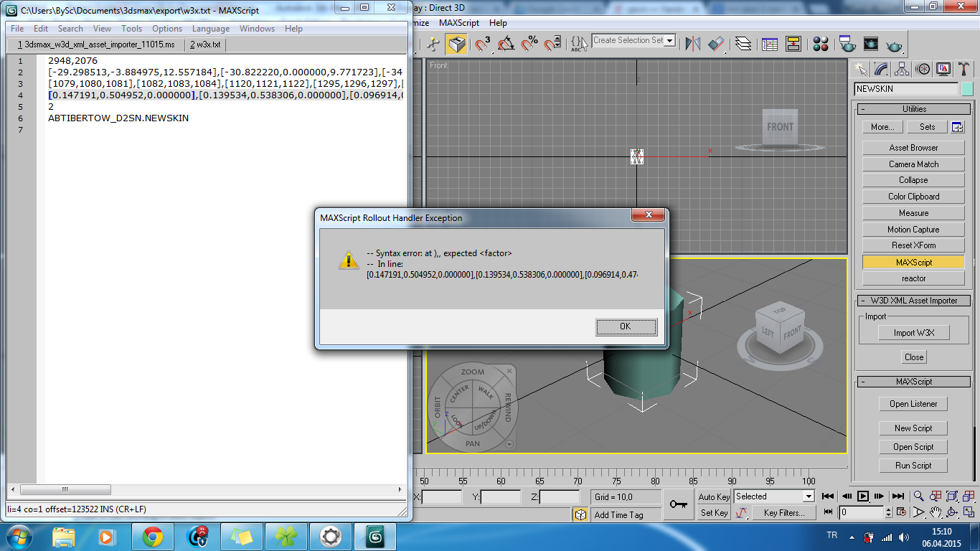Toggle Auto Key animation mode

point(714,496)
